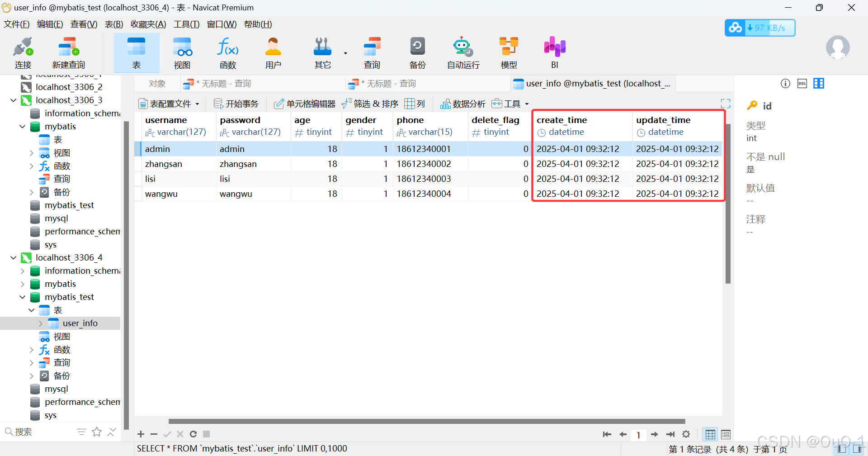Expand the user_info table node
The height and width of the screenshot is (456, 868).
click(41, 323)
